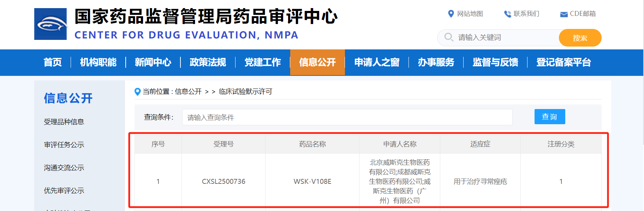Open 沟通交流公示 sidebar link
This screenshot has height=211, width=644.
tap(64, 168)
